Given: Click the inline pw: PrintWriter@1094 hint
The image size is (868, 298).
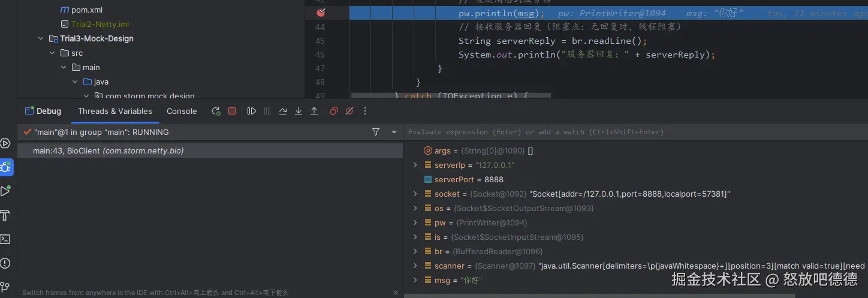Looking at the screenshot, I should (x=611, y=13).
